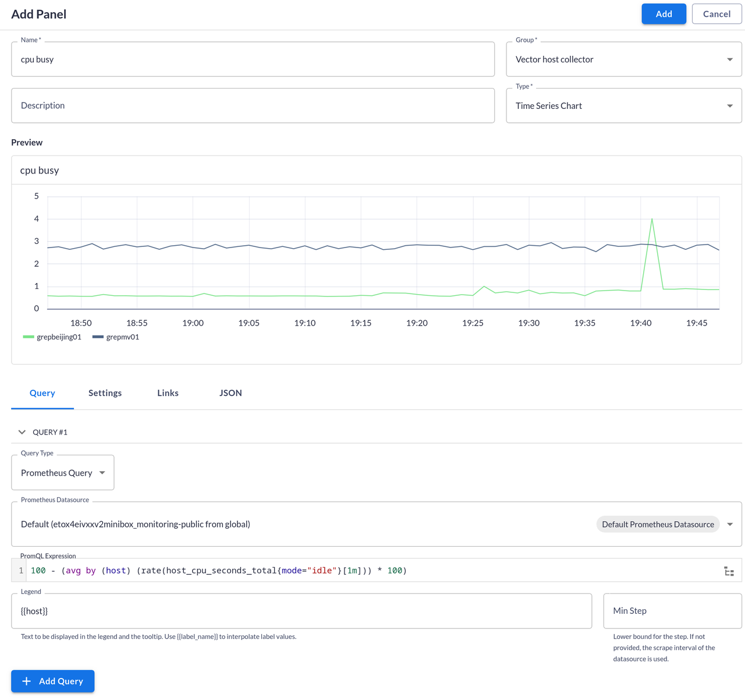The image size is (745, 700).
Task: Click the Add button to save the panel
Action: click(664, 14)
